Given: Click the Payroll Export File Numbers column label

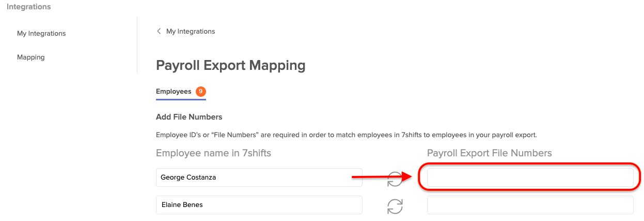Looking at the screenshot, I should pos(490,153).
